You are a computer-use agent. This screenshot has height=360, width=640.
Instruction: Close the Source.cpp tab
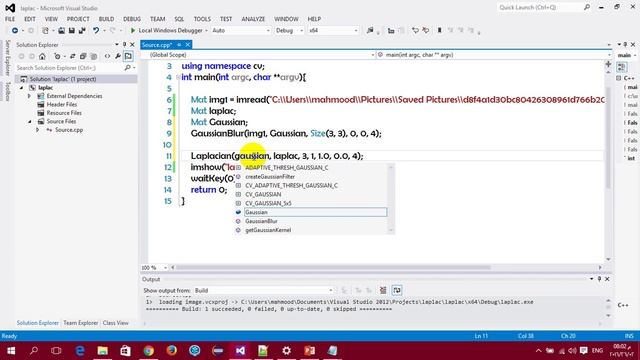(188, 45)
